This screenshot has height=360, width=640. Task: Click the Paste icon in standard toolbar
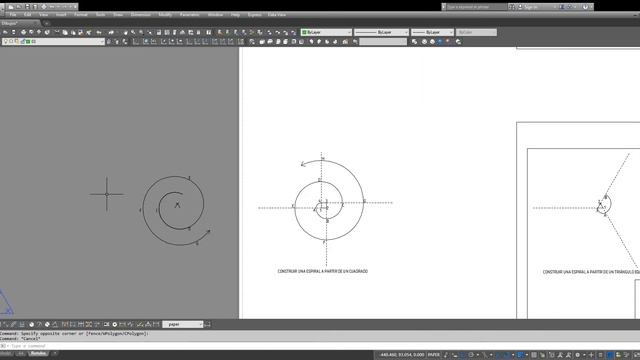[73, 32]
